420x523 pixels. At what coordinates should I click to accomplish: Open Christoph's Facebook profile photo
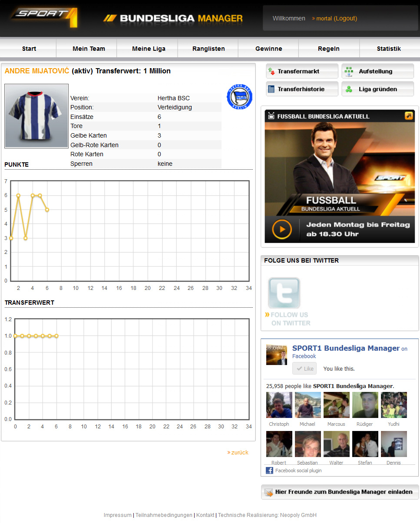[279, 405]
